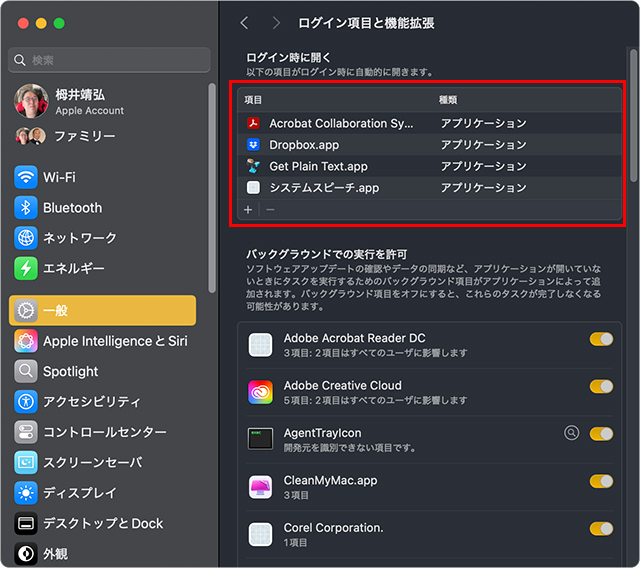The height and width of the screenshot is (568, 640).
Task: Disable AgentTrayIcon background switch
Action: click(x=601, y=434)
